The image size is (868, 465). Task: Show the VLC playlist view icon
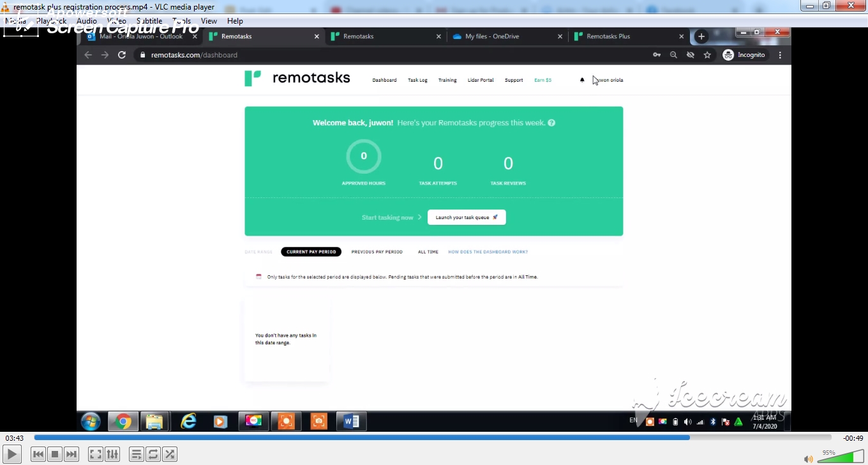tap(137, 454)
